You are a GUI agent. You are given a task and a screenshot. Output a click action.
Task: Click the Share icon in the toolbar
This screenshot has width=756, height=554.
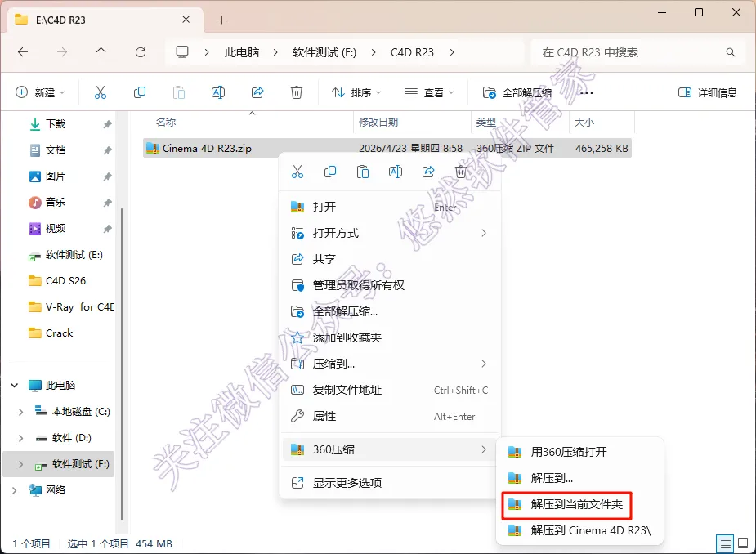click(x=257, y=92)
